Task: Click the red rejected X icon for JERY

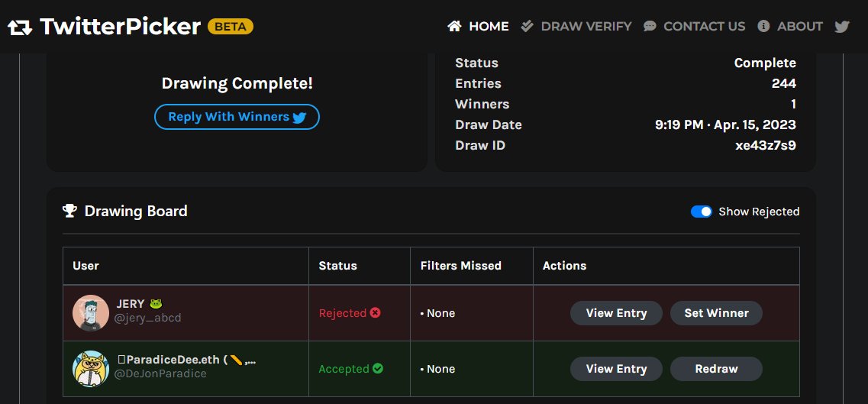Action: click(376, 312)
